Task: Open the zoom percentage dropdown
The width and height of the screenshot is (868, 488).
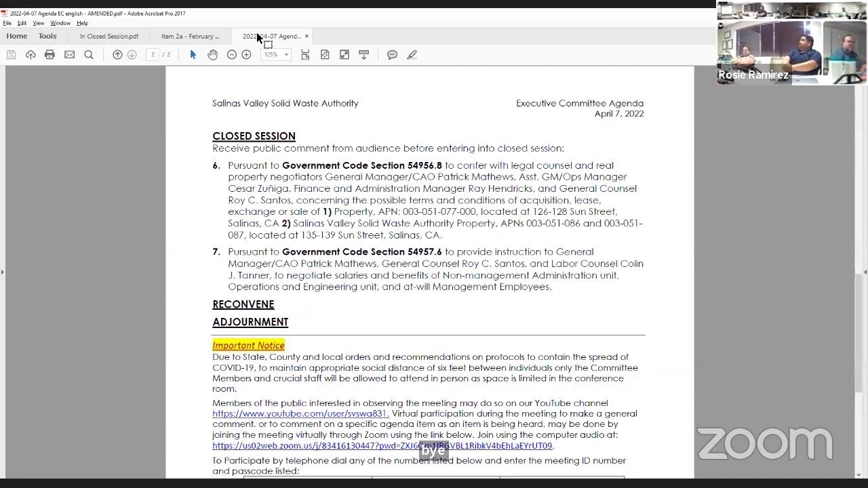Action: [286, 55]
